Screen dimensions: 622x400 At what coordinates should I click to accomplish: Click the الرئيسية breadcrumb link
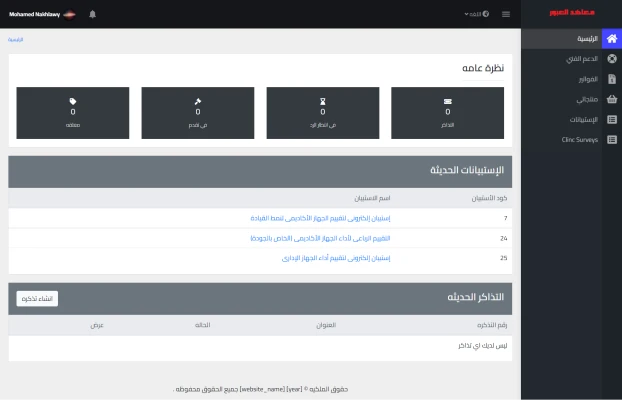point(16,39)
